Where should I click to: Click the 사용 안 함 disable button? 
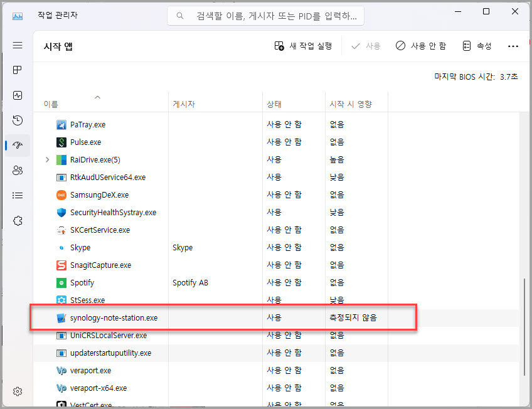tap(421, 46)
